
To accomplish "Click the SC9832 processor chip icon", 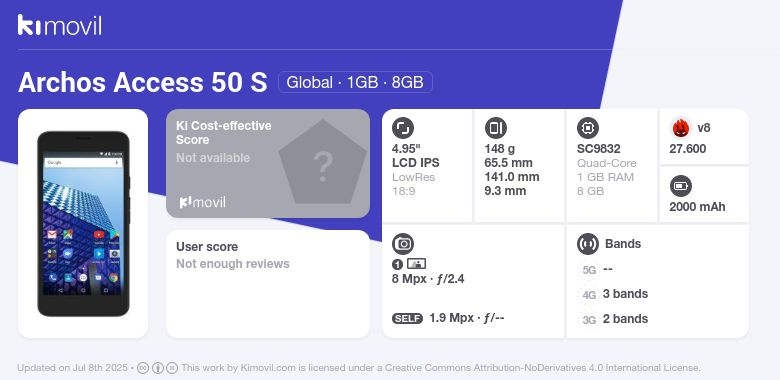I will tap(588, 128).
